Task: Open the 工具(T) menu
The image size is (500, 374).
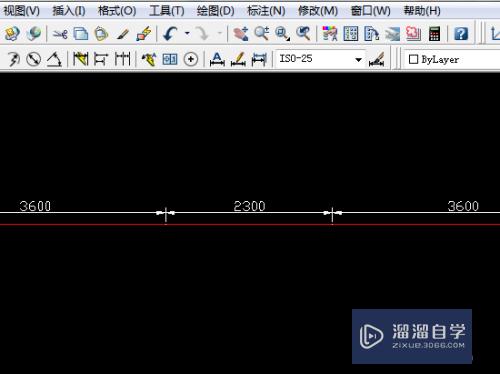Action: 167,11
